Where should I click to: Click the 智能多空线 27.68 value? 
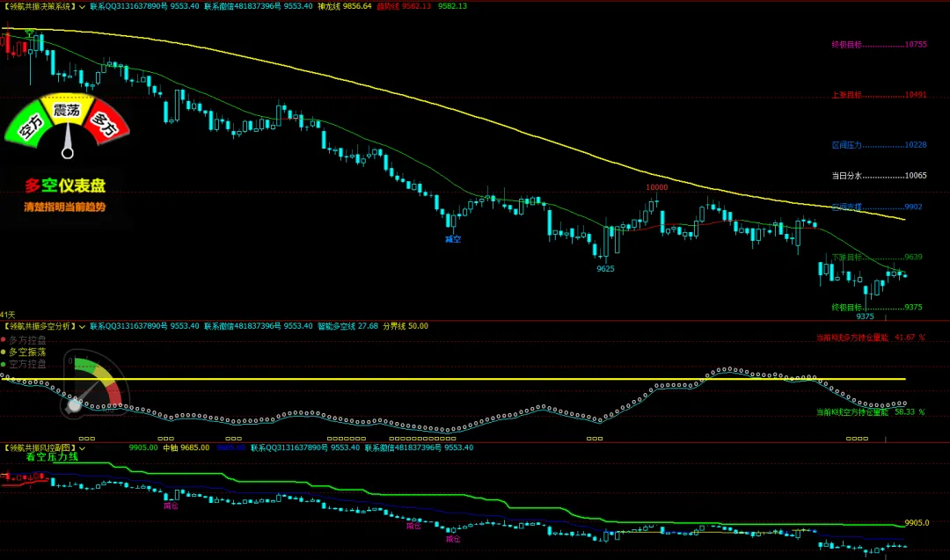pos(347,326)
